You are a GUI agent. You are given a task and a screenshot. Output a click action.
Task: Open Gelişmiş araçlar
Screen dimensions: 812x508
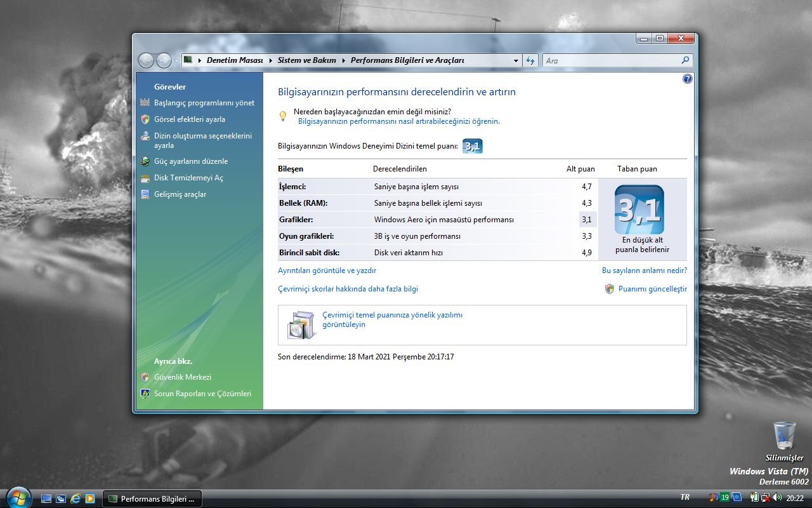[x=180, y=194]
